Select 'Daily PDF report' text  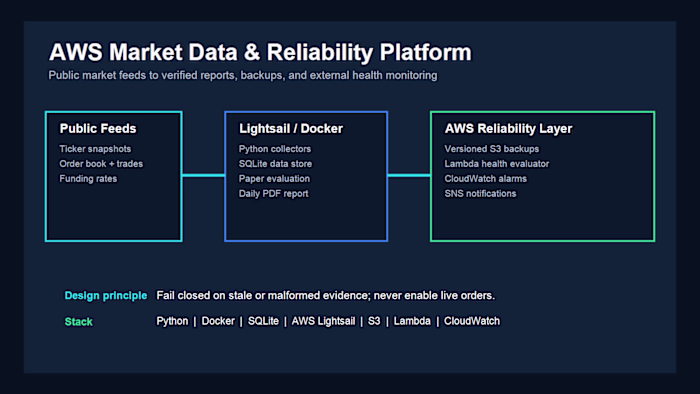point(273,194)
